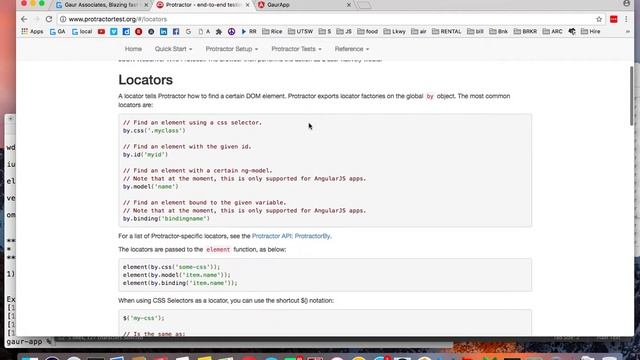This screenshot has width=640, height=360.
Task: Open the Google G bookmark icon
Action: (188, 31)
